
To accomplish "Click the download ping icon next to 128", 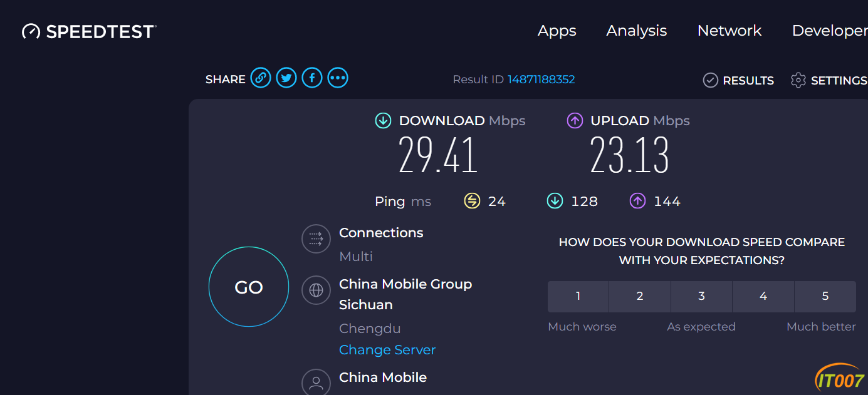I will (x=555, y=201).
